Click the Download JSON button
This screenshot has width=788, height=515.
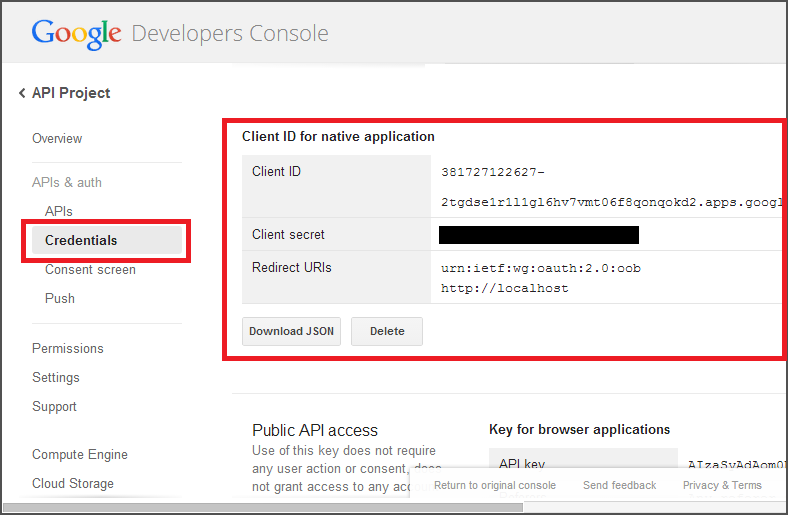(x=291, y=332)
